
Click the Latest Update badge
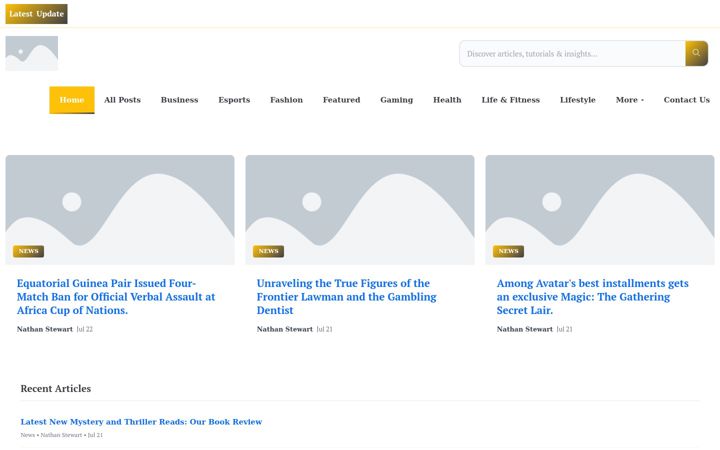pos(36,14)
